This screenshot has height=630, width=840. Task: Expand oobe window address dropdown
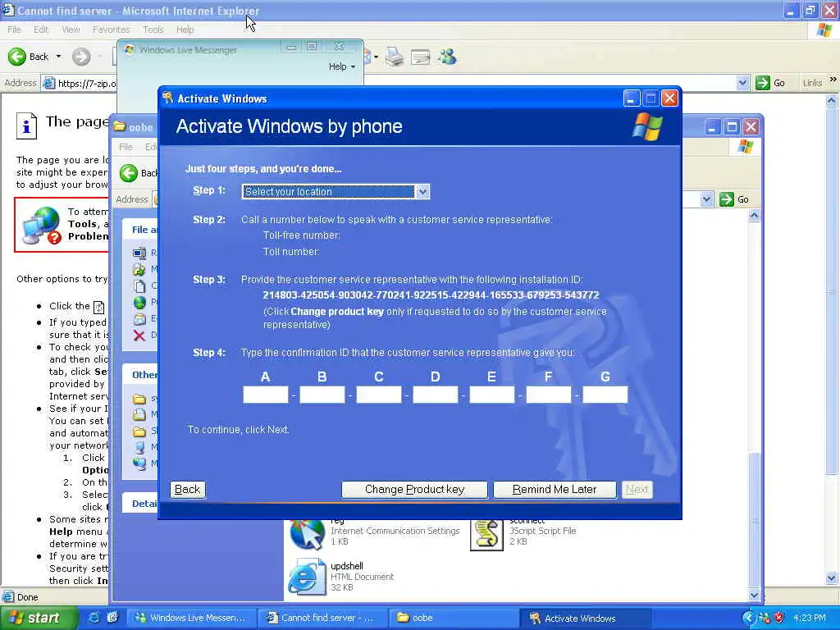(706, 199)
